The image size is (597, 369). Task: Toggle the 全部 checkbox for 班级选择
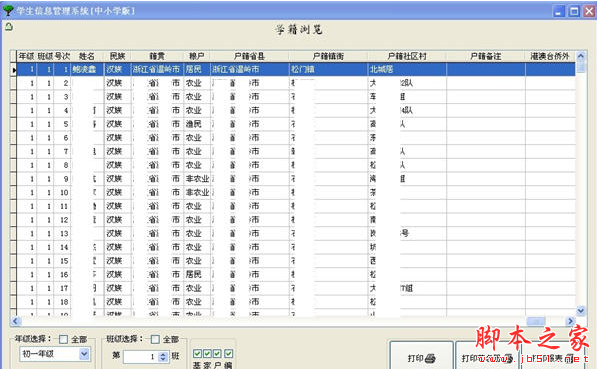(x=155, y=339)
